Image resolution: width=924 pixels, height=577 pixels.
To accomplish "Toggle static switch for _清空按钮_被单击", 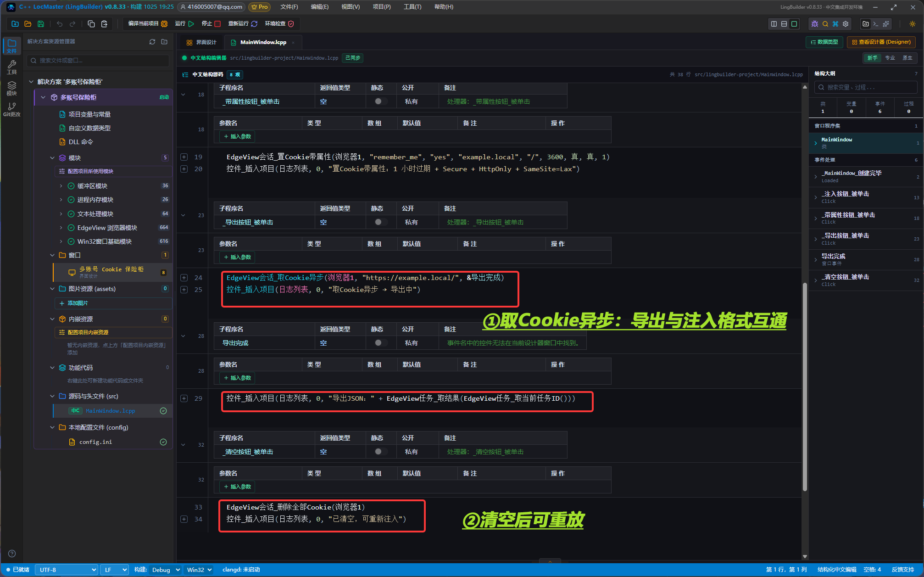I will (x=380, y=452).
